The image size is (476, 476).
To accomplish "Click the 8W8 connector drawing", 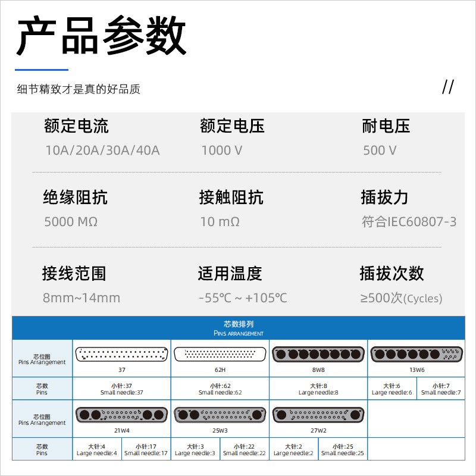I will click(x=317, y=353).
